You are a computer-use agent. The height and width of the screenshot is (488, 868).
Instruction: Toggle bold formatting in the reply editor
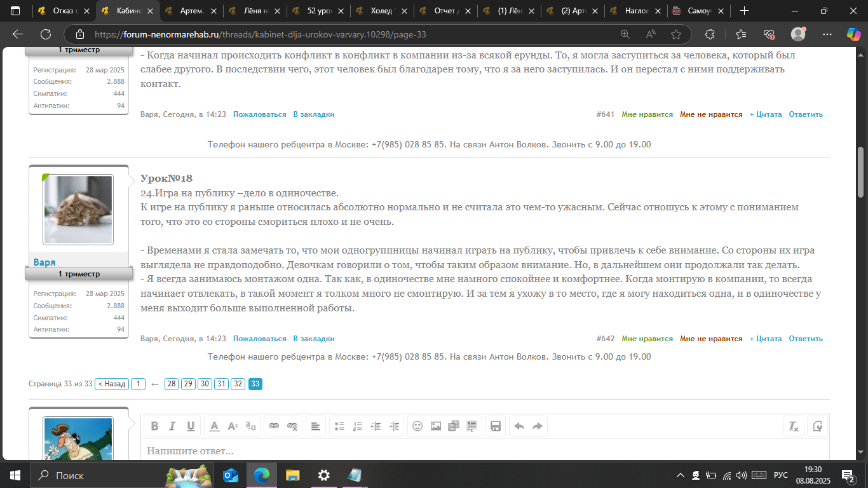click(x=154, y=426)
